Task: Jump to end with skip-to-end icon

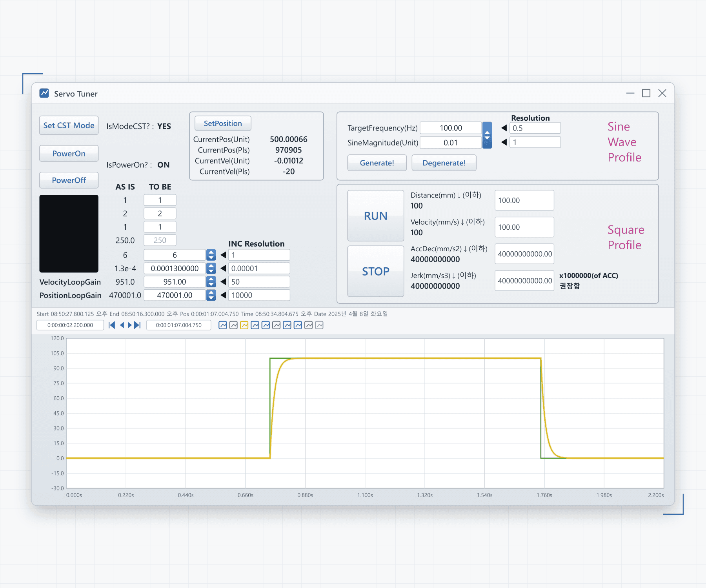Action: click(137, 325)
